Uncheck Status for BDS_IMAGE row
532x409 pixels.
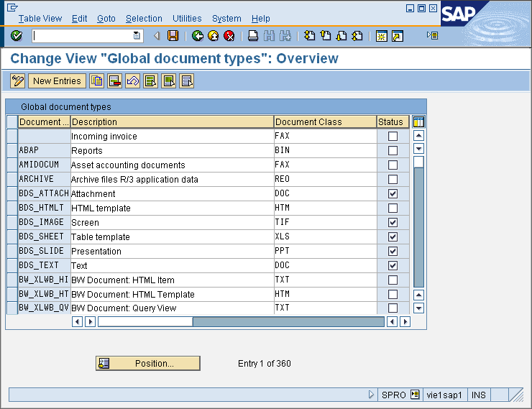tap(393, 223)
